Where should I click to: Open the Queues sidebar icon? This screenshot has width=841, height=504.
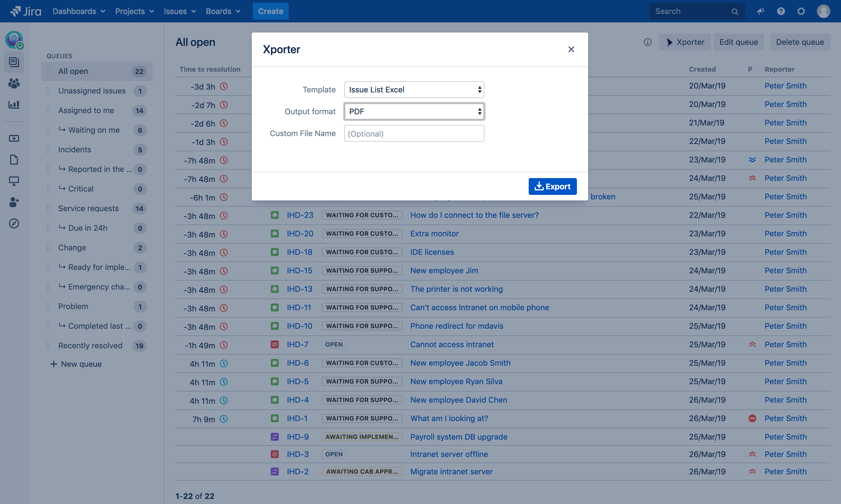coord(14,62)
